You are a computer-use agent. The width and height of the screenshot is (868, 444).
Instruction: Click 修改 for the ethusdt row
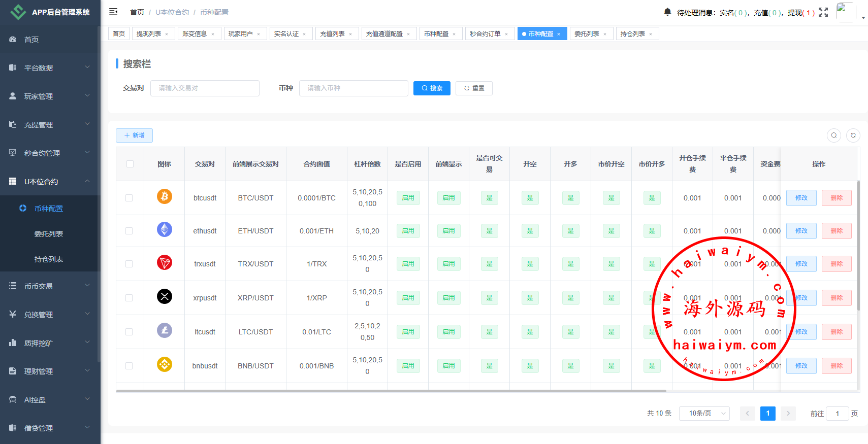pyautogui.click(x=801, y=231)
